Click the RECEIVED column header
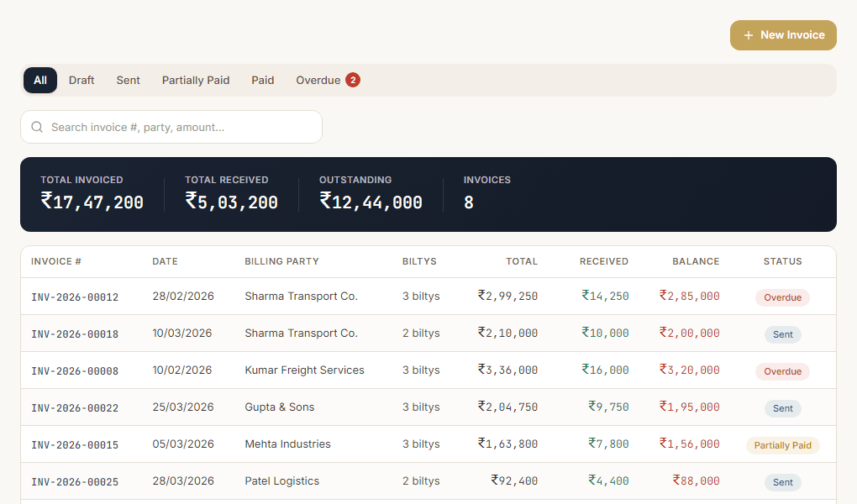Screen dimensions: 857x504 tap(604, 261)
